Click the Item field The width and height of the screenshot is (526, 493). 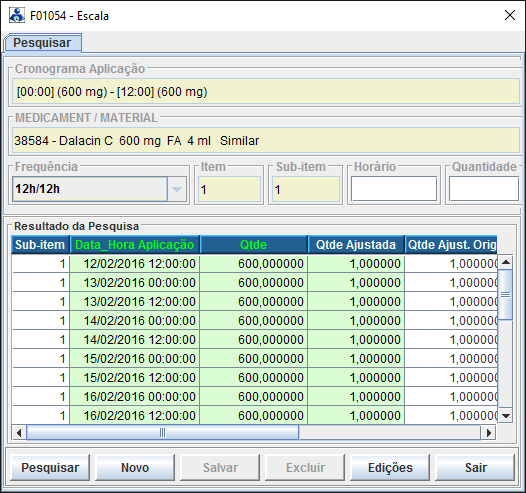click(x=229, y=189)
